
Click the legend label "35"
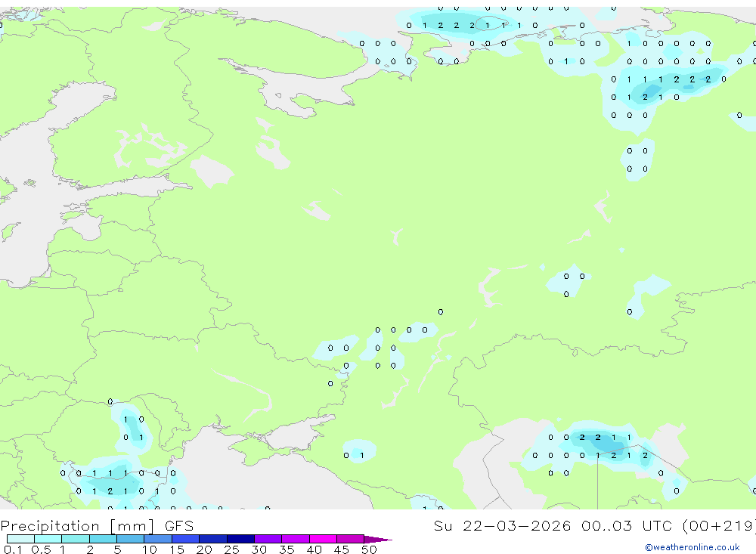point(287,549)
